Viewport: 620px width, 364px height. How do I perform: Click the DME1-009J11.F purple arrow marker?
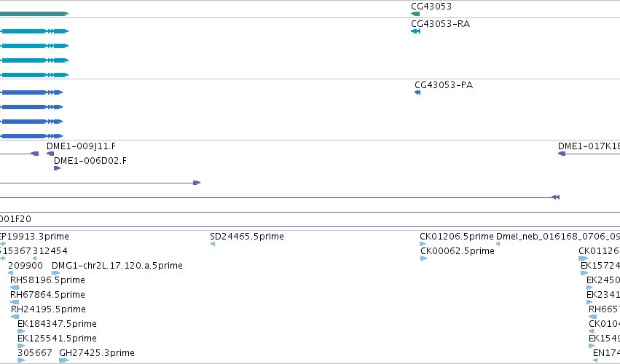(x=50, y=154)
